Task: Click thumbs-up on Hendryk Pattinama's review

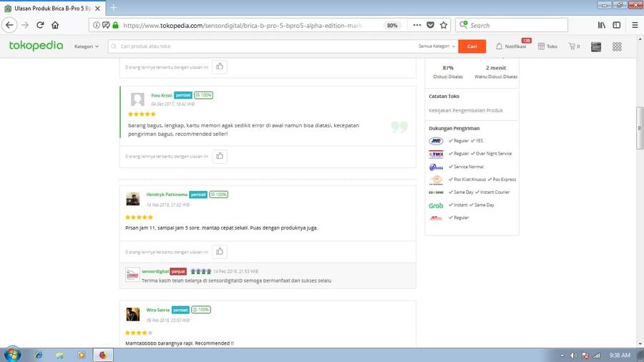Action: (220, 251)
